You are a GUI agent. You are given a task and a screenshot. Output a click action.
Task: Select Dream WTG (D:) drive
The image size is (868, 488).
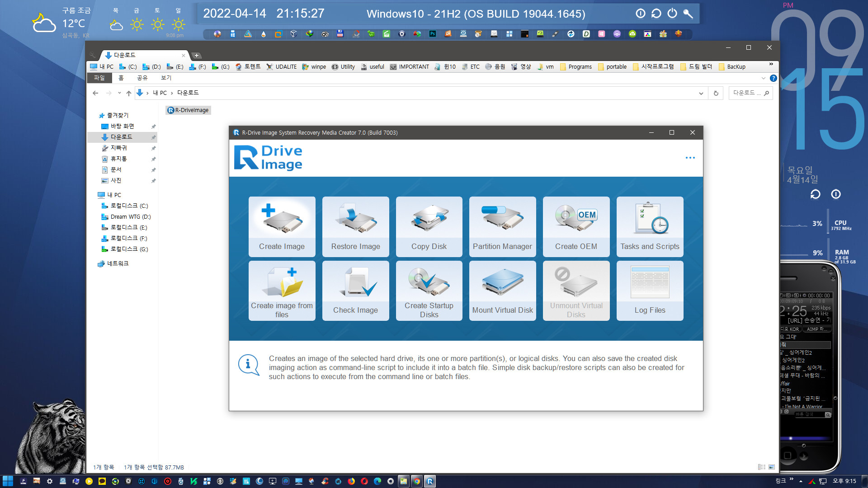click(130, 217)
